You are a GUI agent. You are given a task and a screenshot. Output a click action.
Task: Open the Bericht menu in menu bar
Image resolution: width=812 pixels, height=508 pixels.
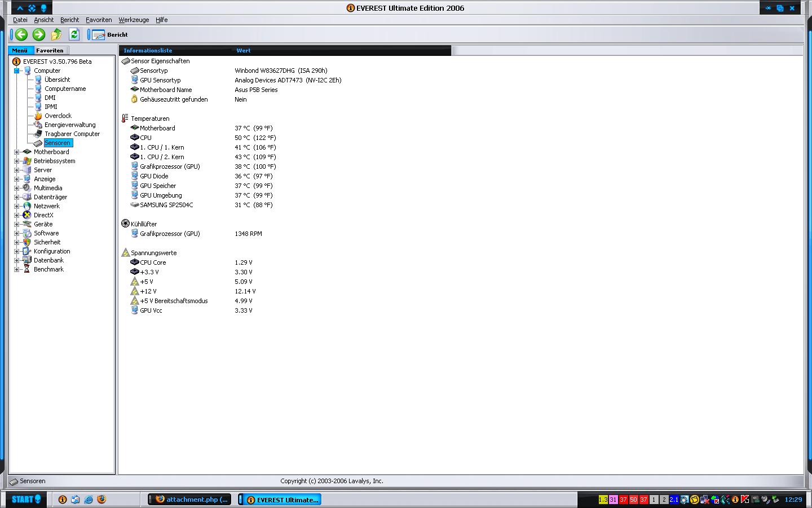[70, 20]
